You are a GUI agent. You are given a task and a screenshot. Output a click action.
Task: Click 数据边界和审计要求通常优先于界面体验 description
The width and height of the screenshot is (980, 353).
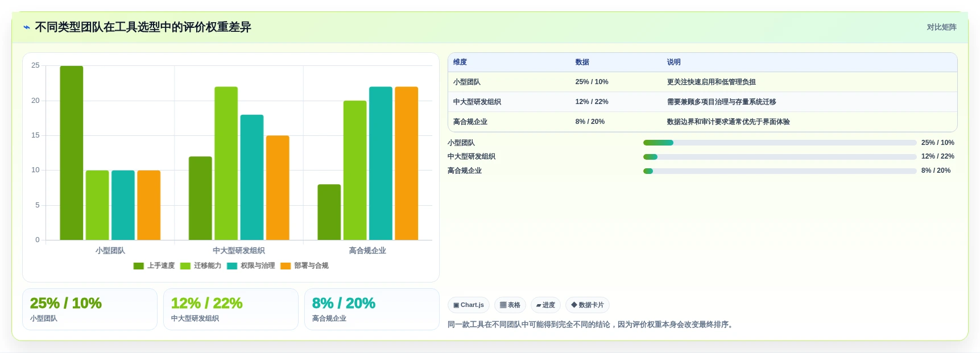pos(728,122)
